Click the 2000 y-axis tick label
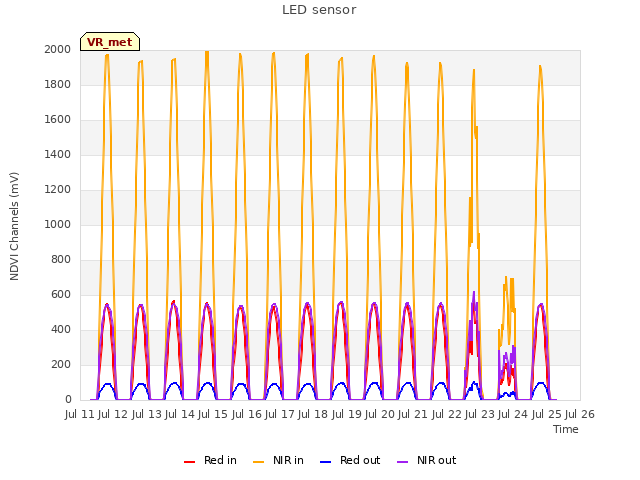Image resolution: width=640 pixels, height=480 pixels. point(58,49)
